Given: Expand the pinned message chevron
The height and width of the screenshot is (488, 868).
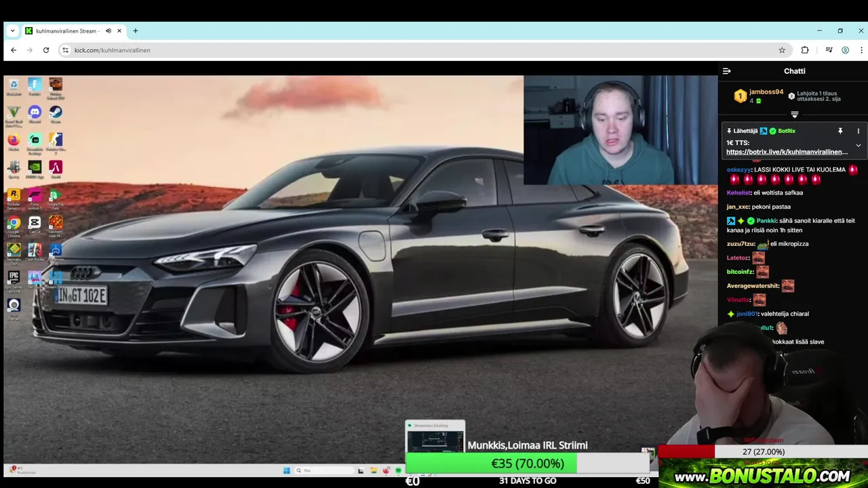Looking at the screenshot, I should (858, 145).
